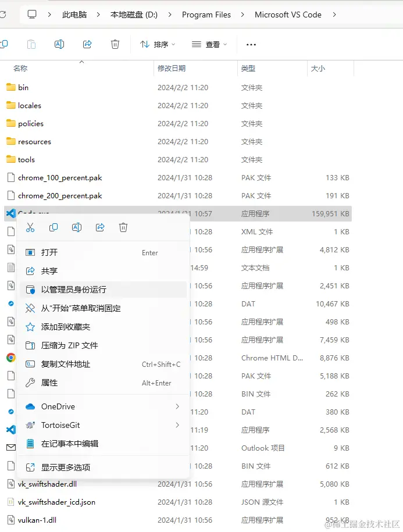Click the OneDrive cloud icon in menu

pyautogui.click(x=30, y=406)
